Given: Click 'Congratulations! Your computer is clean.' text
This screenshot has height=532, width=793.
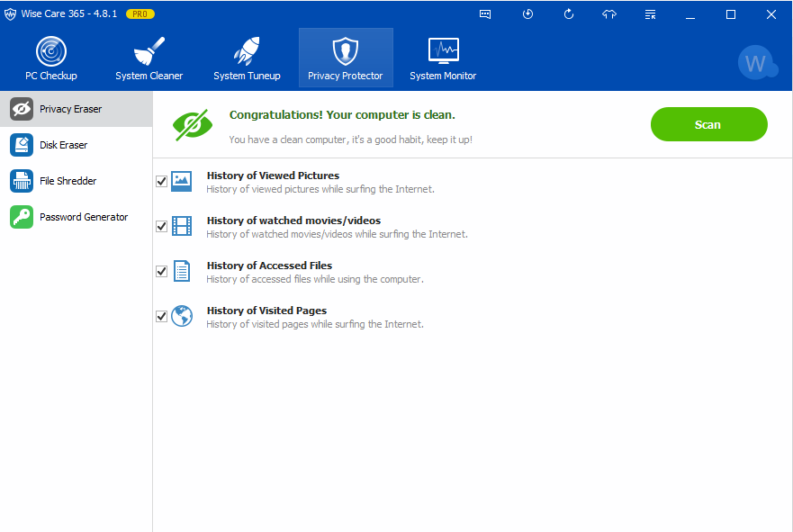Looking at the screenshot, I should tap(342, 115).
